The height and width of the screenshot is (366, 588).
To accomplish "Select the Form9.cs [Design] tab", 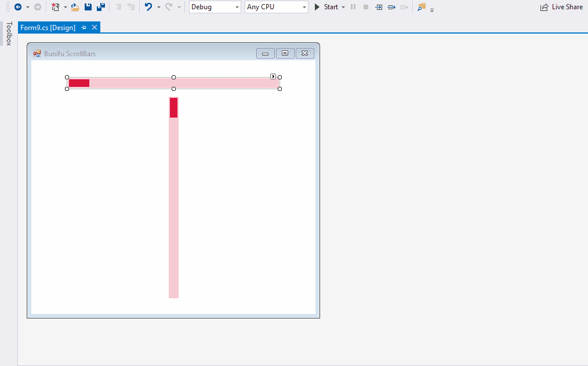I will 48,28.
